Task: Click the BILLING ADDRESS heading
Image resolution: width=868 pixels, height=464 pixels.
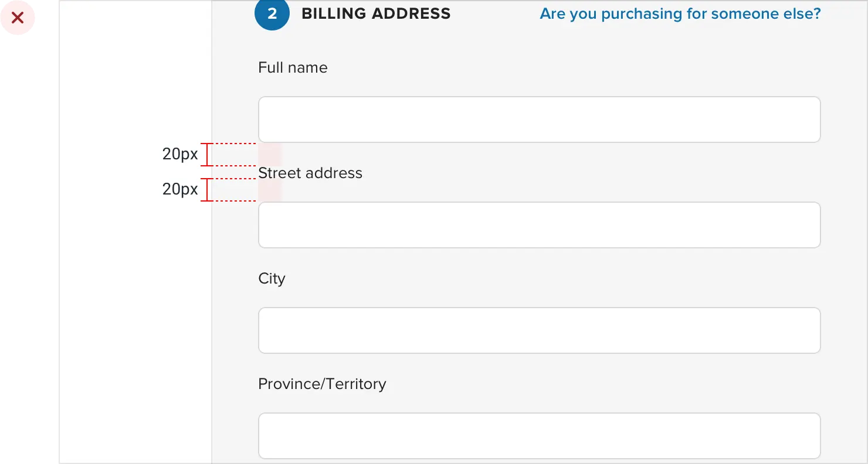Action: click(376, 13)
